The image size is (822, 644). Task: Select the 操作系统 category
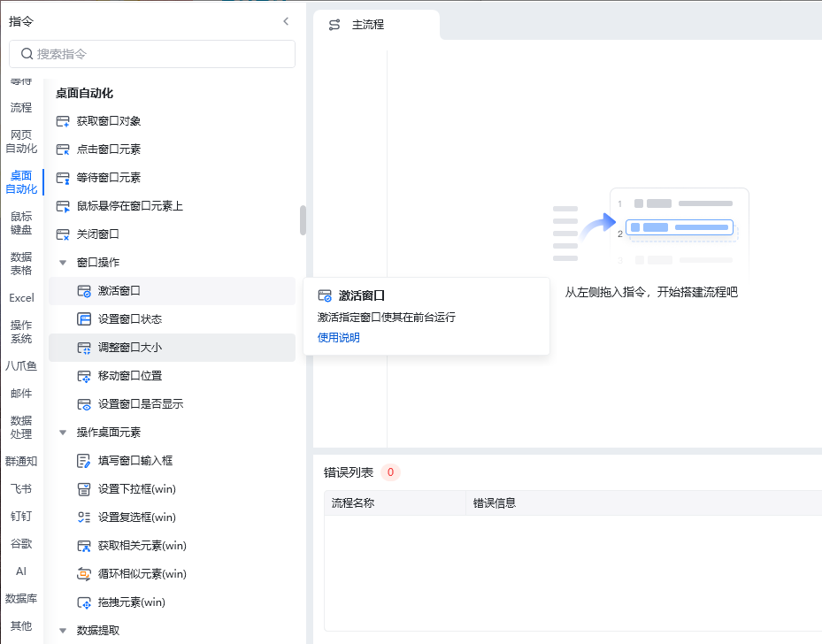click(x=21, y=332)
